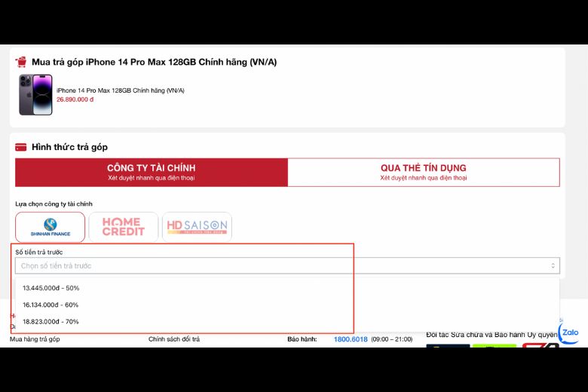Click 'Hình thức trả góp' heading
The width and height of the screenshot is (588, 392).
70,147
